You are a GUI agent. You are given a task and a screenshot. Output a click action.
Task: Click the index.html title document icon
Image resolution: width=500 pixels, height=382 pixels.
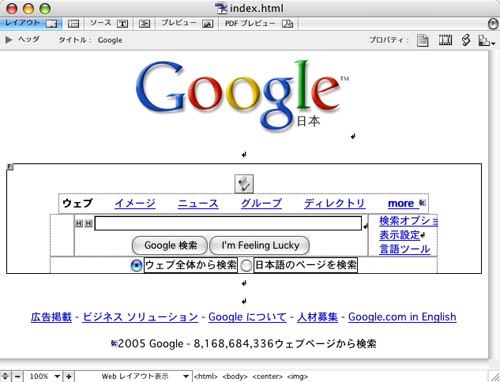[221, 8]
